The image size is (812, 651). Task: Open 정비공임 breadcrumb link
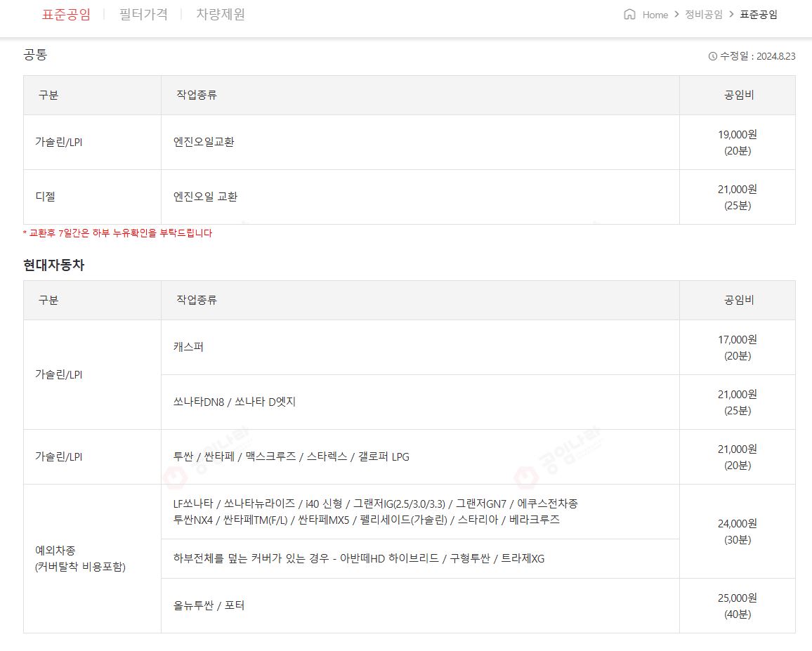704,15
